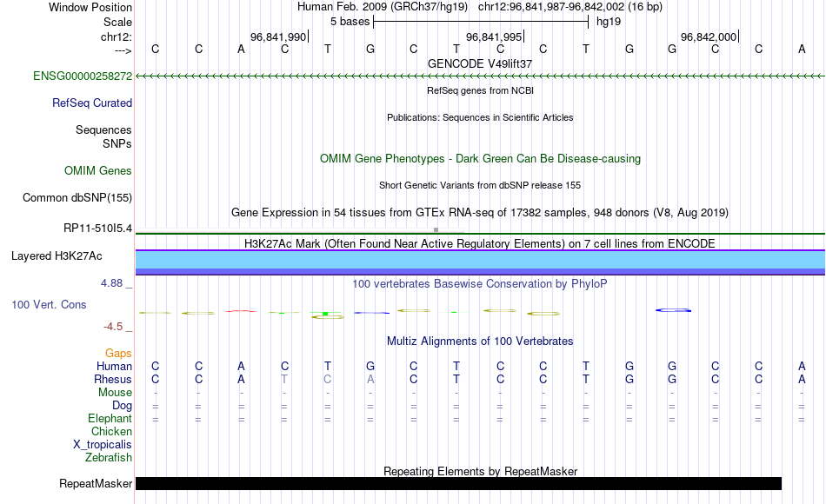Click the green GTEx expression line for RP11-510I5.4
The image size is (826, 504).
(x=480, y=233)
